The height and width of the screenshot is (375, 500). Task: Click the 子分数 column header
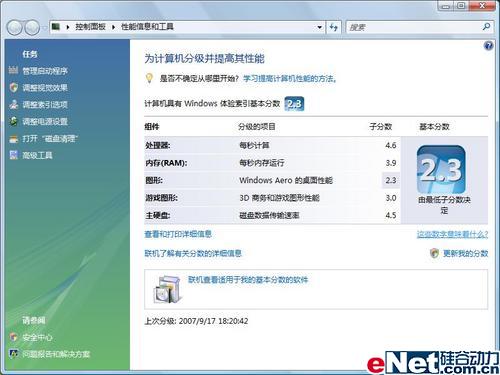click(381, 127)
